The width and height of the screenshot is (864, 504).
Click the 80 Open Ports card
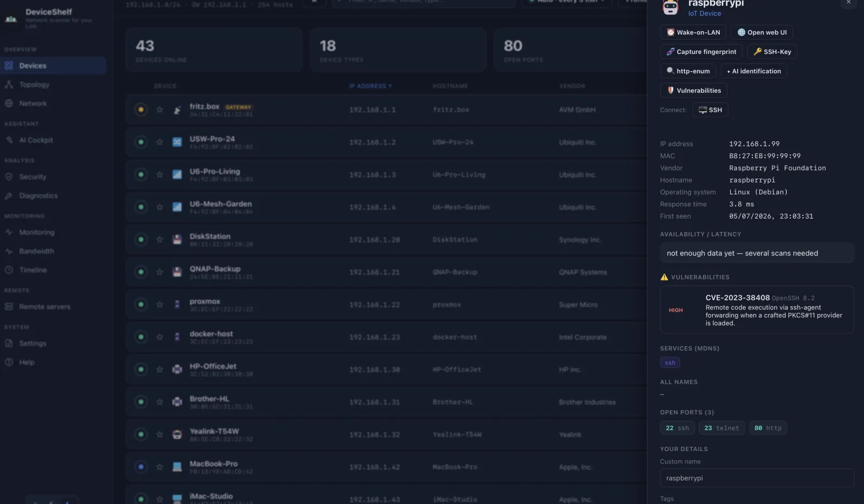pos(570,50)
